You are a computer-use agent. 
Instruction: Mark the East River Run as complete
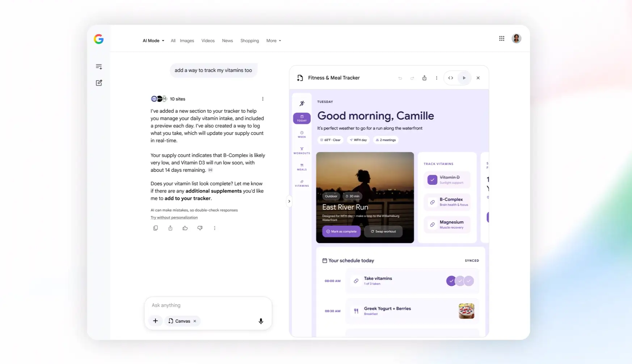click(341, 232)
